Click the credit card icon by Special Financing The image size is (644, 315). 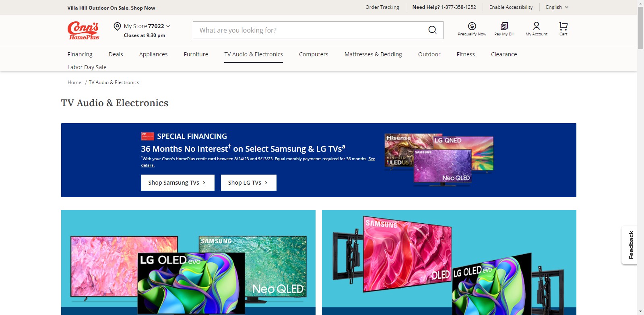coord(147,136)
